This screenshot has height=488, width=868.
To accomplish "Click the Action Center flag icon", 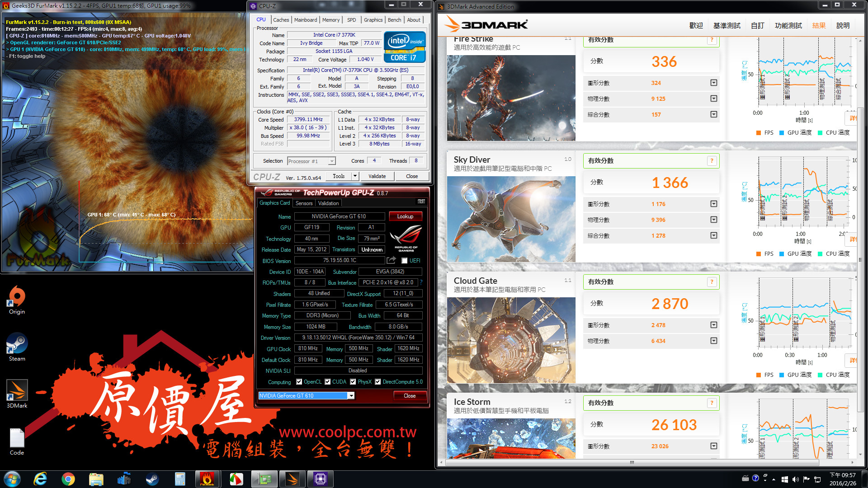I will [x=807, y=479].
